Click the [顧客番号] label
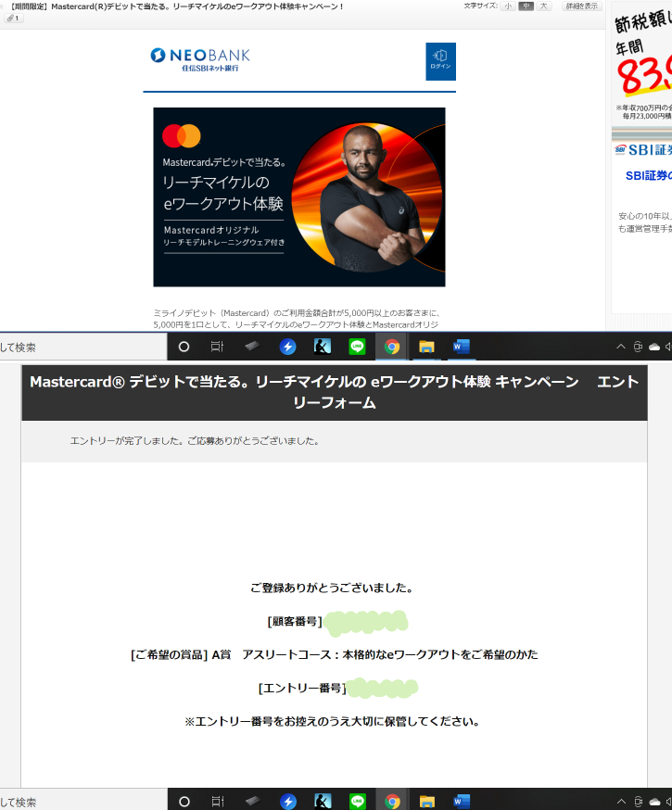The height and width of the screenshot is (810, 672). click(x=295, y=622)
